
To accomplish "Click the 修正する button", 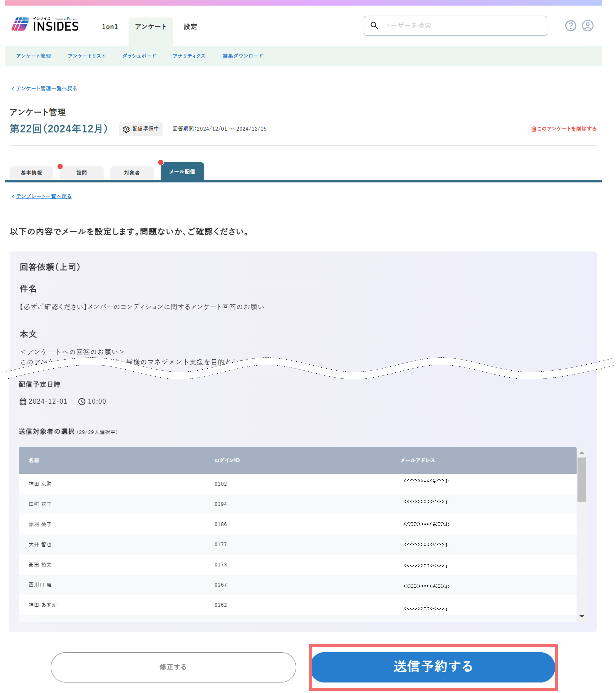I will click(x=173, y=667).
